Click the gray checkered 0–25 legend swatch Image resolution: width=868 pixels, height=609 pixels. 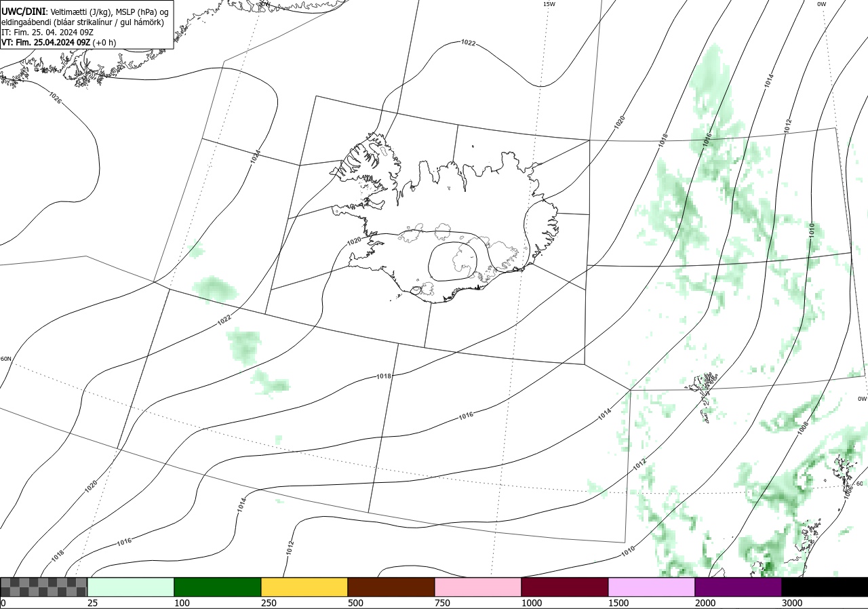point(43,587)
